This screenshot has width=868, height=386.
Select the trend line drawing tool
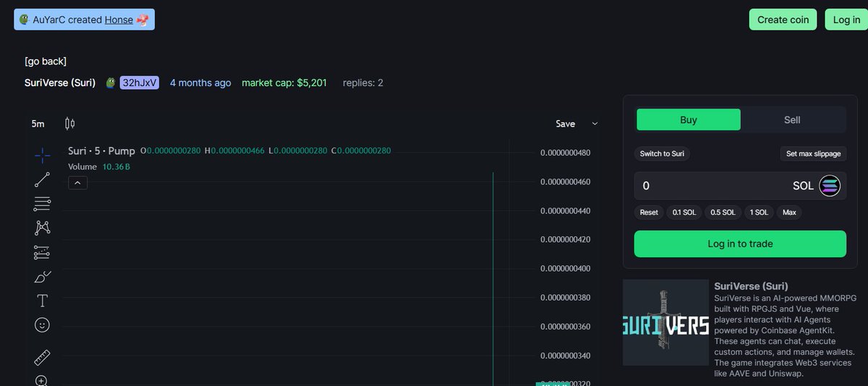pyautogui.click(x=42, y=180)
